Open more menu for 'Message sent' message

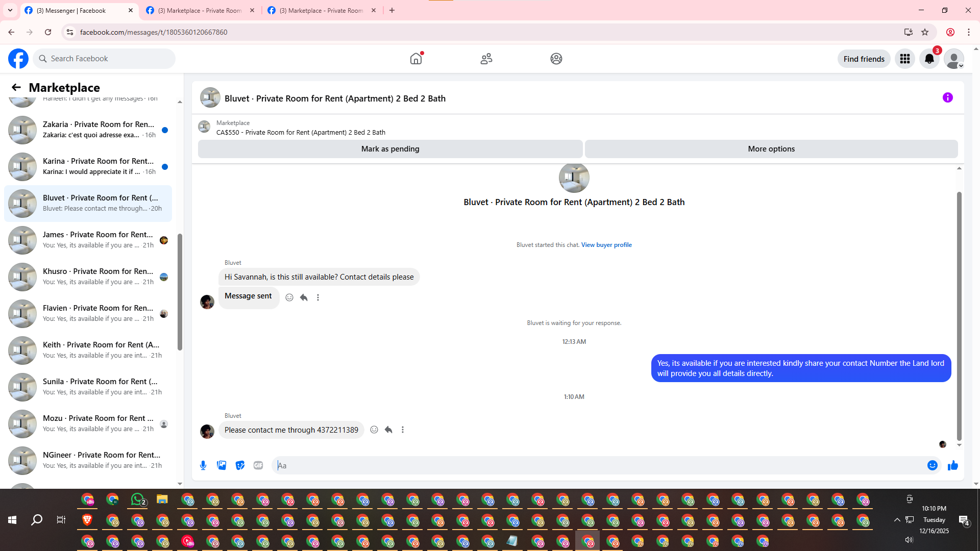[x=318, y=297]
